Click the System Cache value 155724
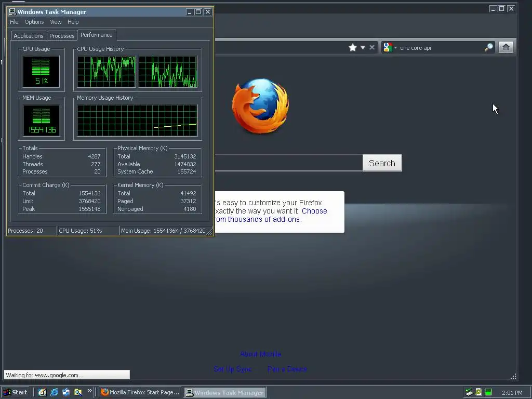The height and width of the screenshot is (399, 532). point(187,171)
